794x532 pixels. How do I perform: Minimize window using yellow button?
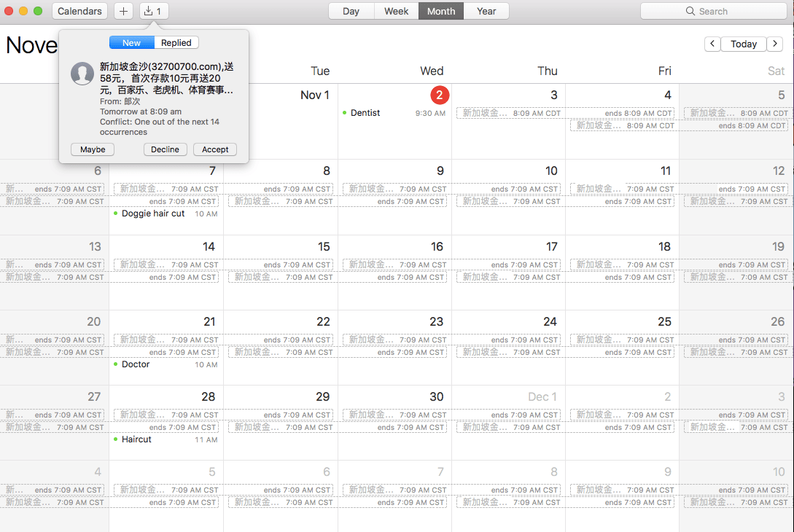coord(23,11)
